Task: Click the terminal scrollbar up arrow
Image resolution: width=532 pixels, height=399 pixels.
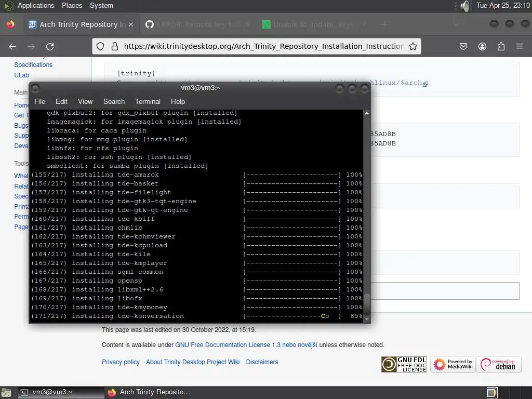Action: (x=367, y=113)
